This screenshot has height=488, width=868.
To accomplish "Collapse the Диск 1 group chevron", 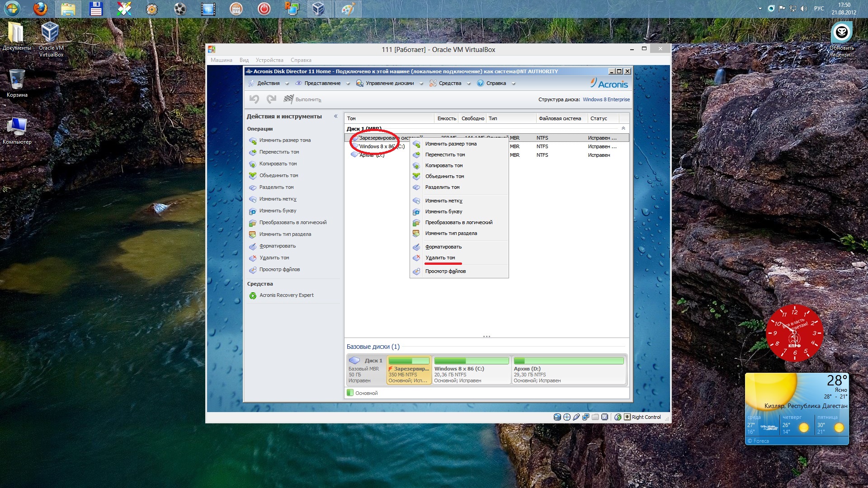I will (x=623, y=129).
